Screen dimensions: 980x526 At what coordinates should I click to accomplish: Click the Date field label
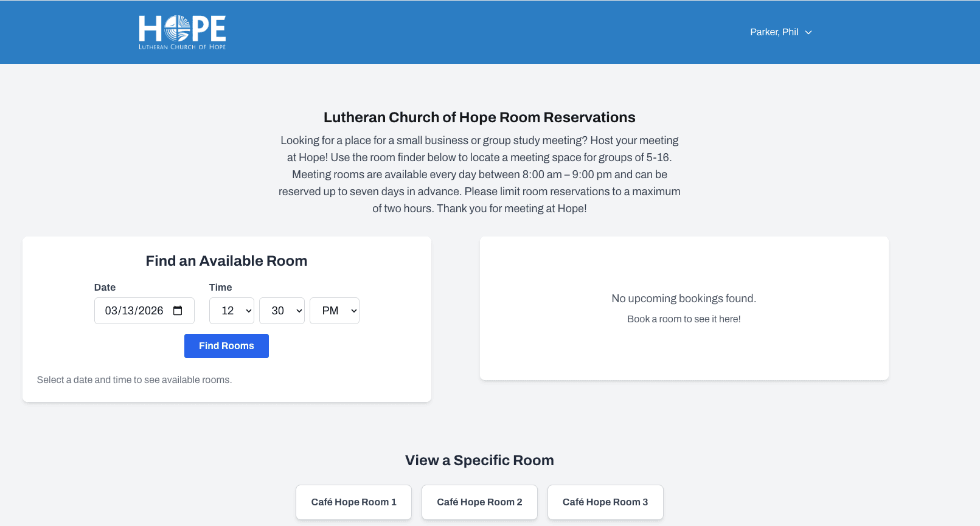[105, 288]
